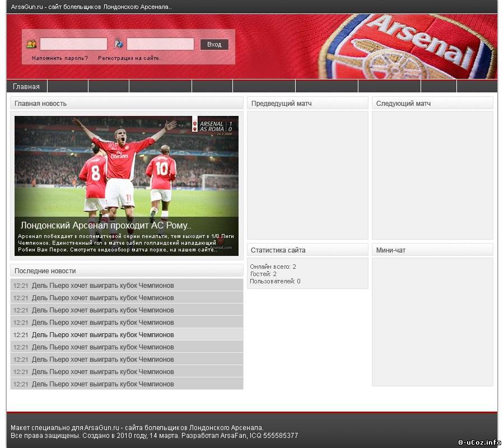Click the Следующий матч panel header

click(x=432, y=103)
